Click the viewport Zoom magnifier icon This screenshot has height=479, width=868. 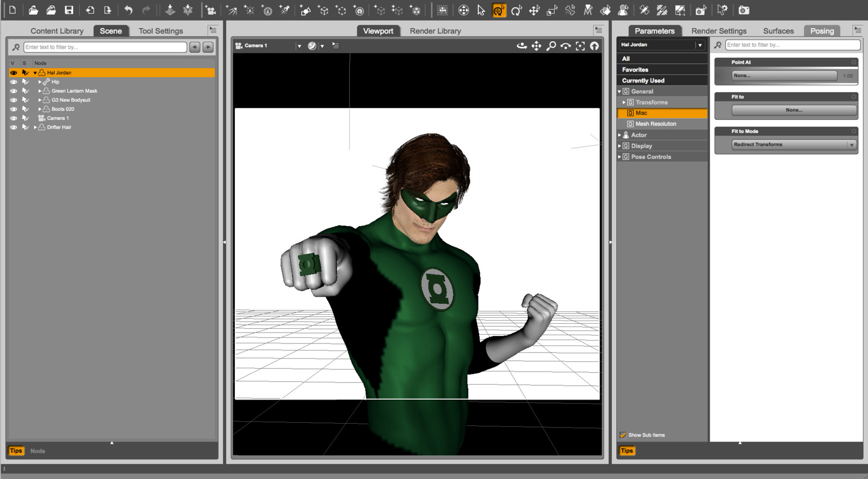tap(551, 46)
